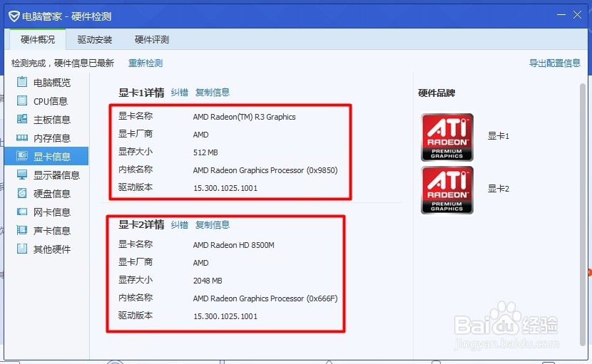The height and width of the screenshot is (364, 592).
Task: Open the 硬盘信息 sidebar label
Action: pos(52,194)
